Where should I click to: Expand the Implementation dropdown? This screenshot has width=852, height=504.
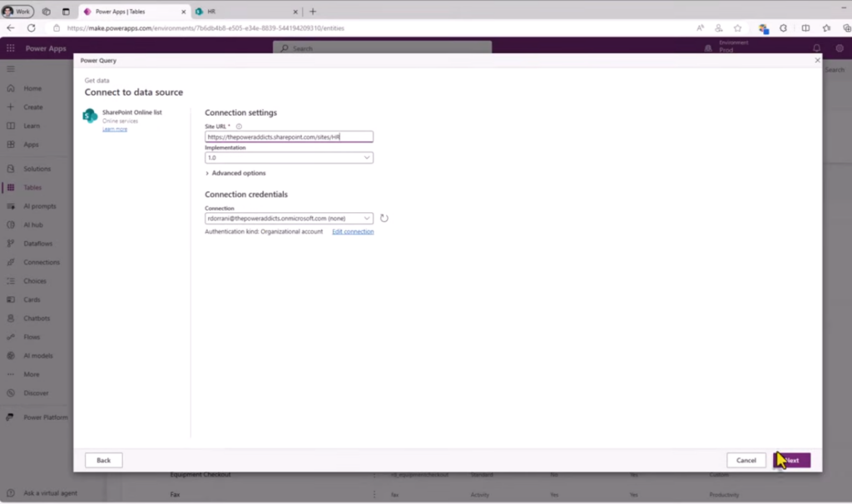[x=289, y=157]
